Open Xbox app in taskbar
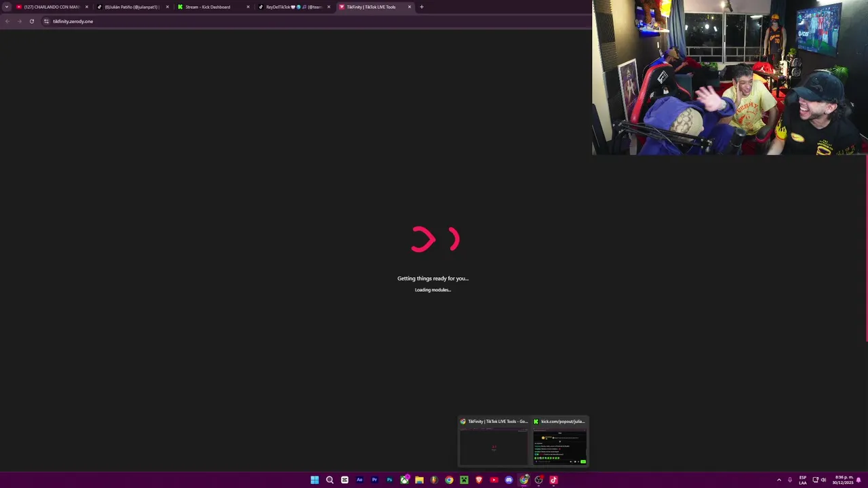 404,480
